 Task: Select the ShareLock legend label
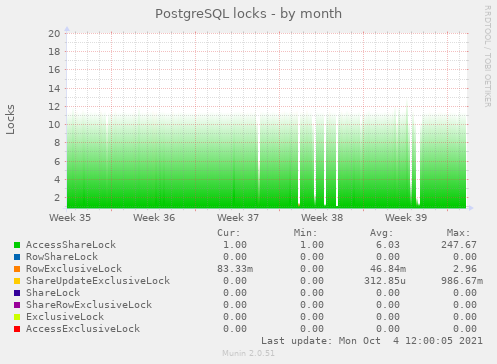pyautogui.click(x=53, y=293)
